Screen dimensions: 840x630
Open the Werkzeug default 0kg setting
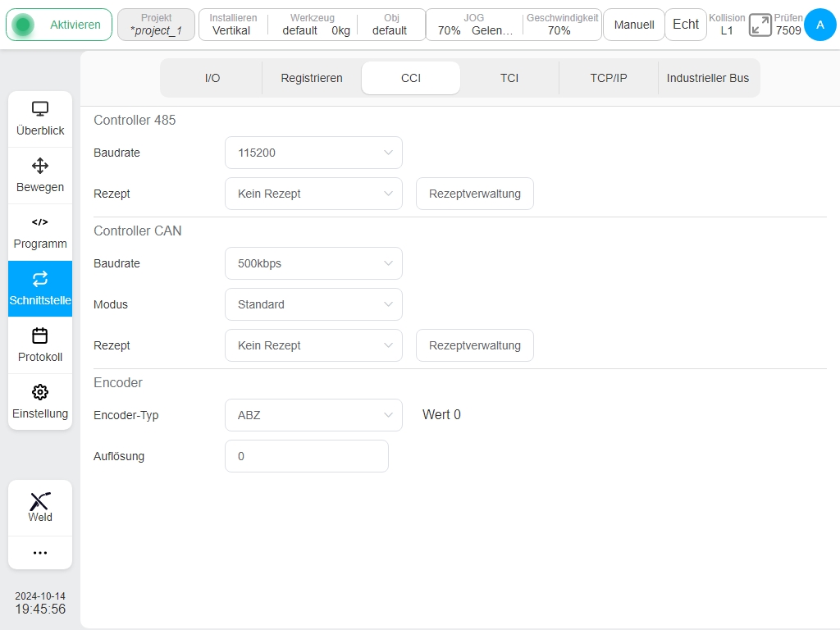click(314, 25)
